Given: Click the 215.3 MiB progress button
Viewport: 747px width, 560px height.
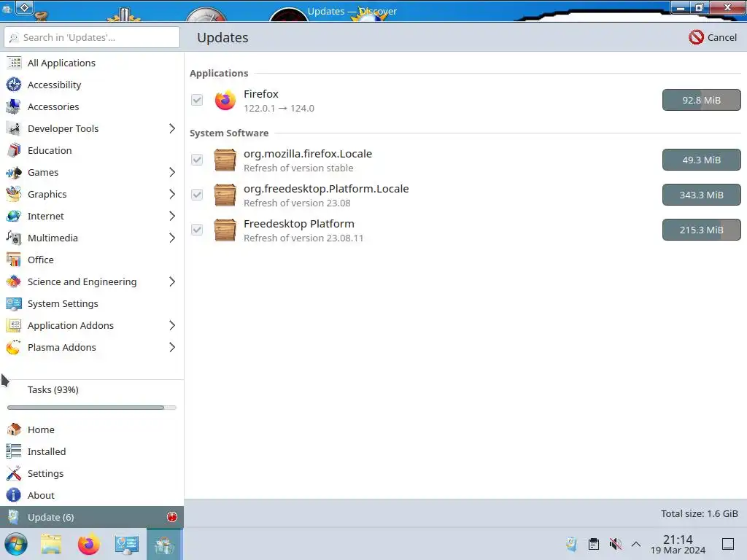Looking at the screenshot, I should click(x=701, y=230).
